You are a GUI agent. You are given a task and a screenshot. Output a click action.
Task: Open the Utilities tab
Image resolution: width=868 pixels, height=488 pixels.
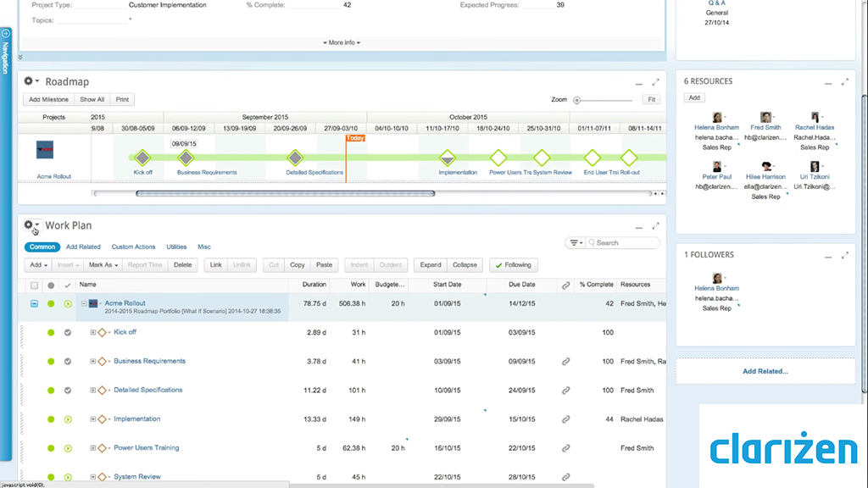coord(176,247)
